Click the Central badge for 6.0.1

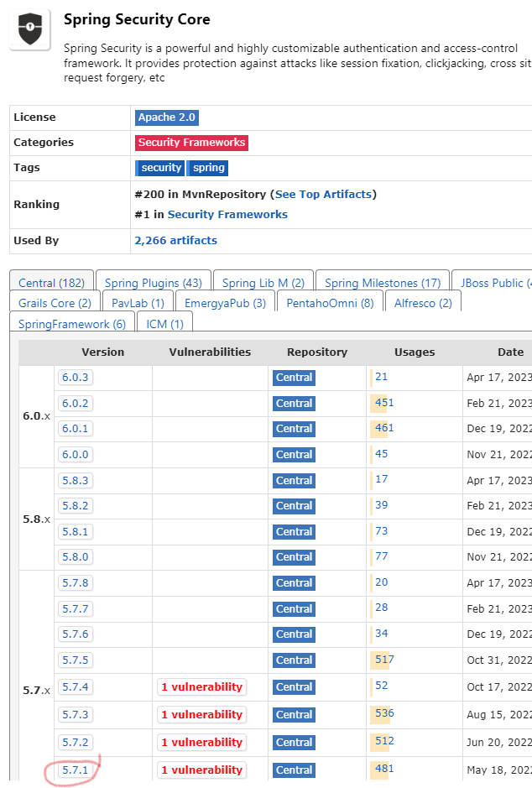[x=294, y=429]
